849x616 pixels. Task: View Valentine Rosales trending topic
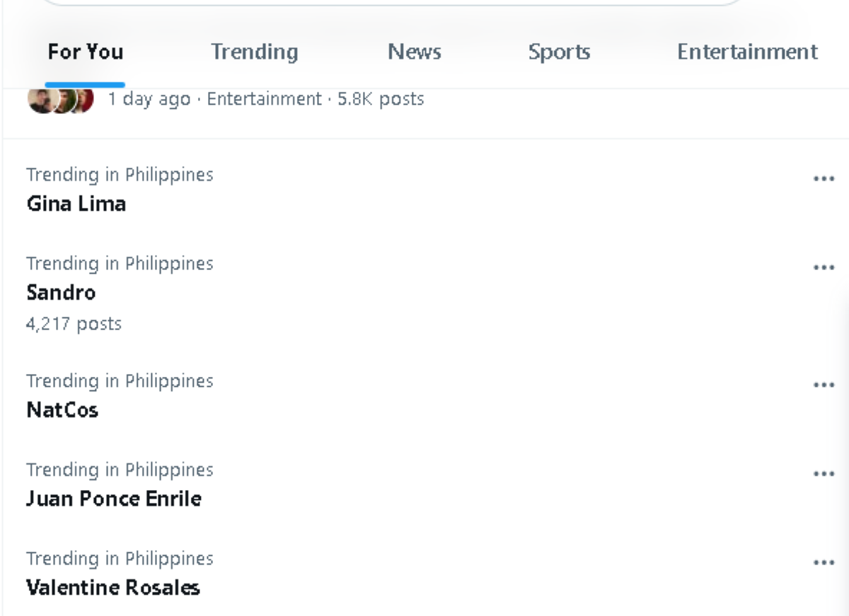[113, 588]
